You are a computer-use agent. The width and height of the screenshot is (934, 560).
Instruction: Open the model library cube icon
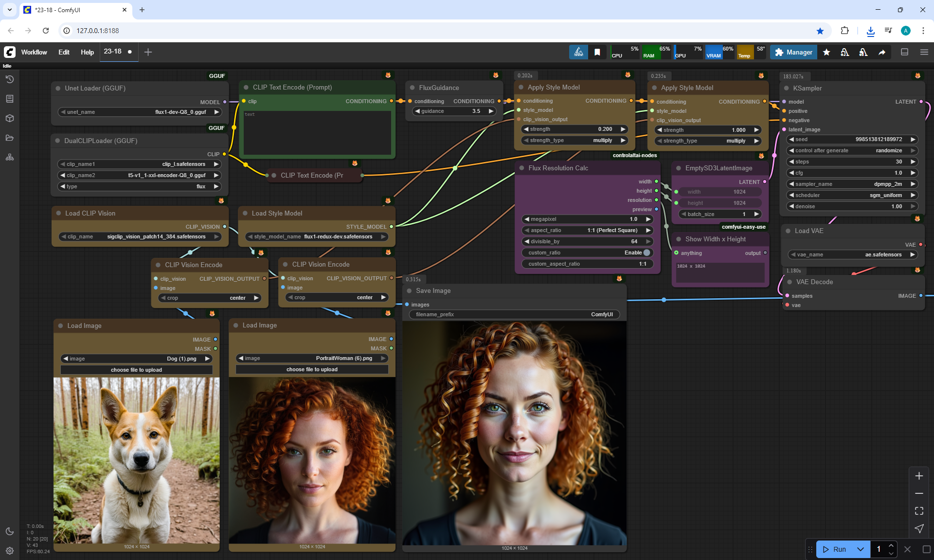10,118
